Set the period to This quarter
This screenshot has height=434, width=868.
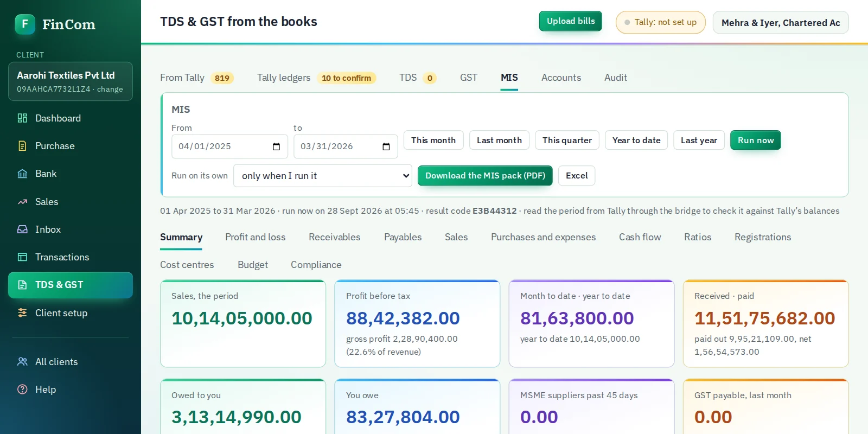click(567, 140)
